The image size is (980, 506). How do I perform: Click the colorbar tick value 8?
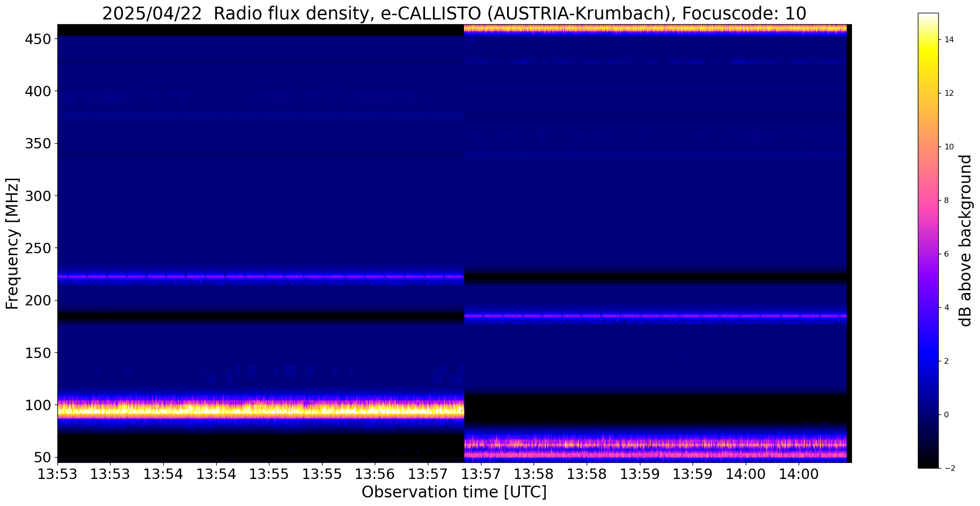point(947,201)
